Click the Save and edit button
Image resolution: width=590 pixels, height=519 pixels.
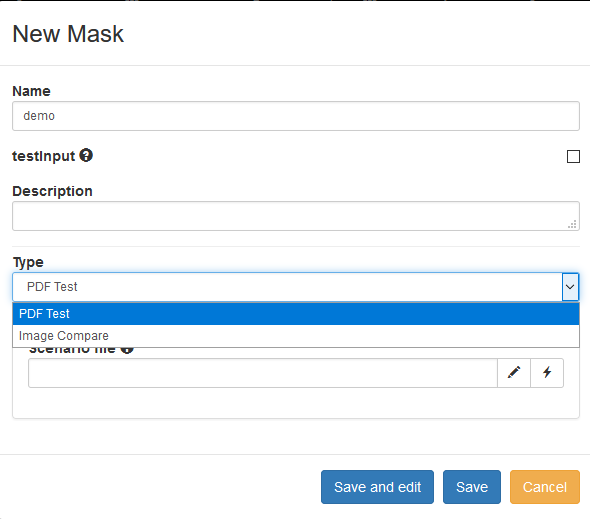(x=377, y=487)
